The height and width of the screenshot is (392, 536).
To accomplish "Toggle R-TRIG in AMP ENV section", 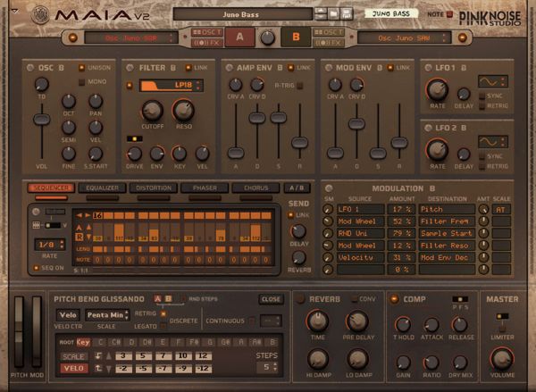I will [x=300, y=86].
